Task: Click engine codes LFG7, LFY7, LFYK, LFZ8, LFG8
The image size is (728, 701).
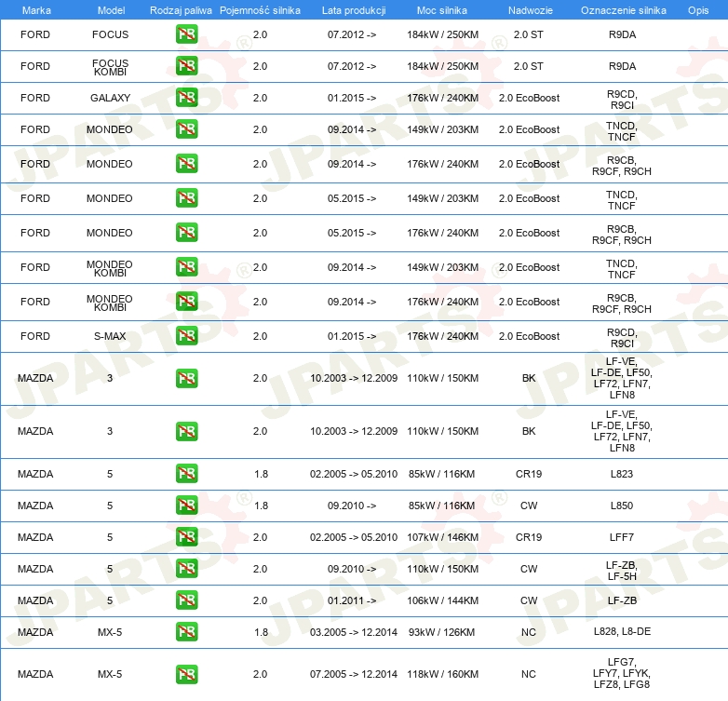Action: click(x=622, y=673)
